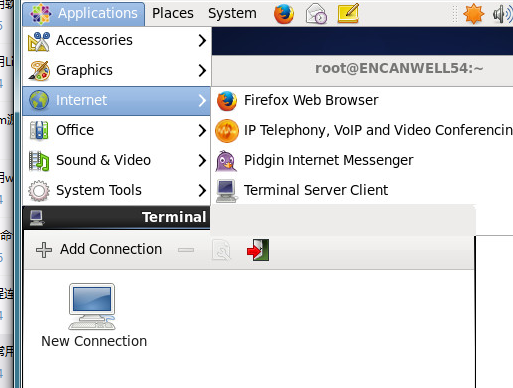Click the Accessories scissors icon
This screenshot has width=513, height=388.
click(39, 41)
